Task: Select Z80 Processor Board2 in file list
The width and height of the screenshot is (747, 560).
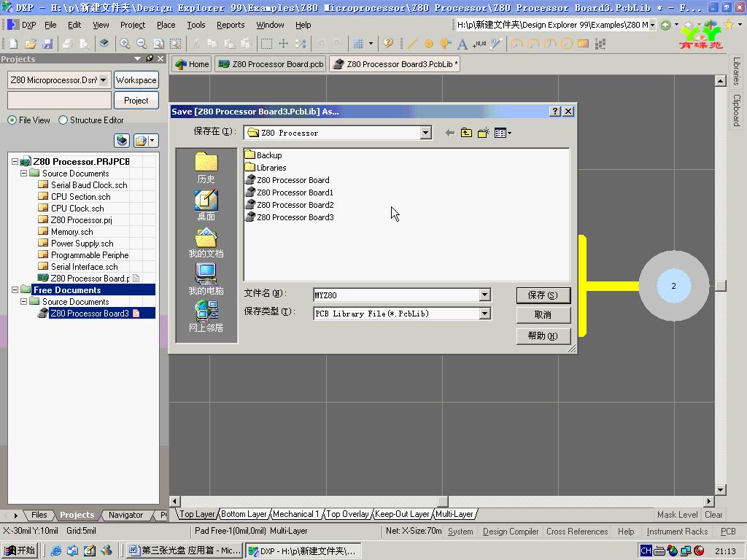Action: point(290,205)
